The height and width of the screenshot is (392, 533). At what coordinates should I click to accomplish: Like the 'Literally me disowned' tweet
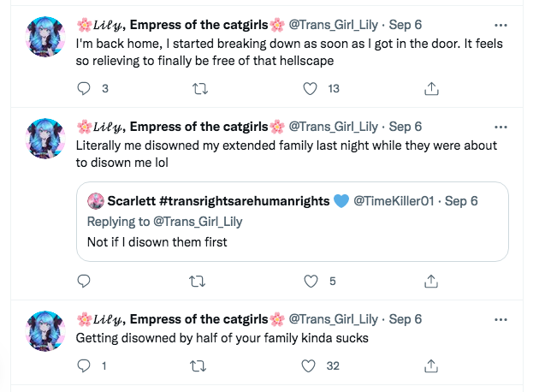point(311,282)
